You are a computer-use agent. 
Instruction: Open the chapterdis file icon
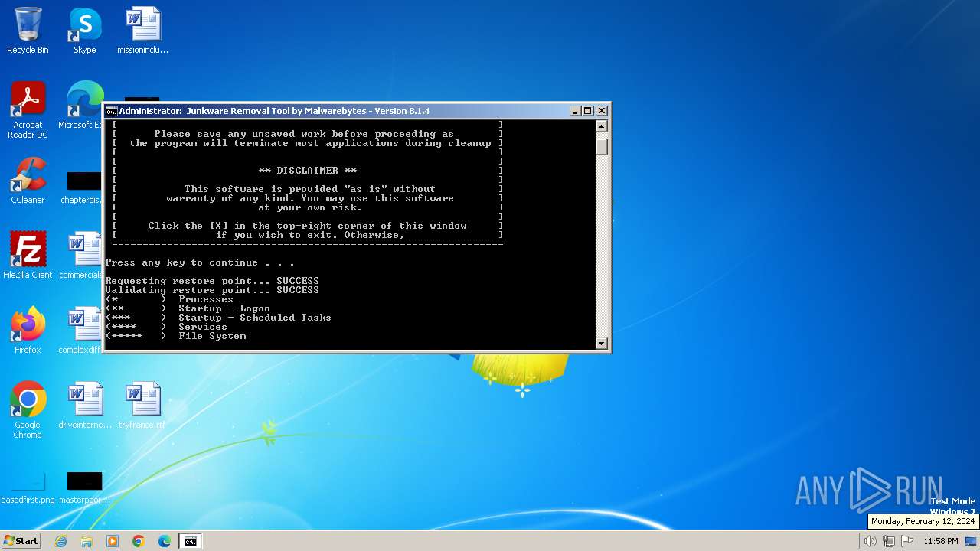pos(82,187)
